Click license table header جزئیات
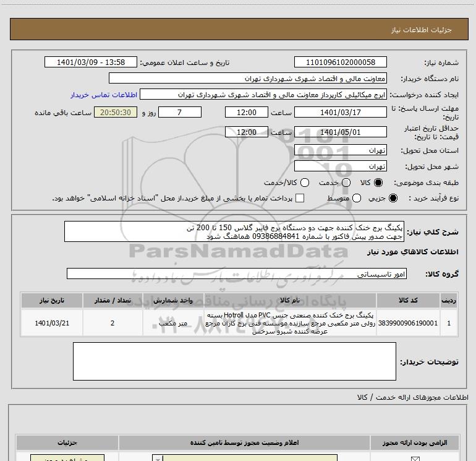Screen dimensions: 476x461 (67, 442)
